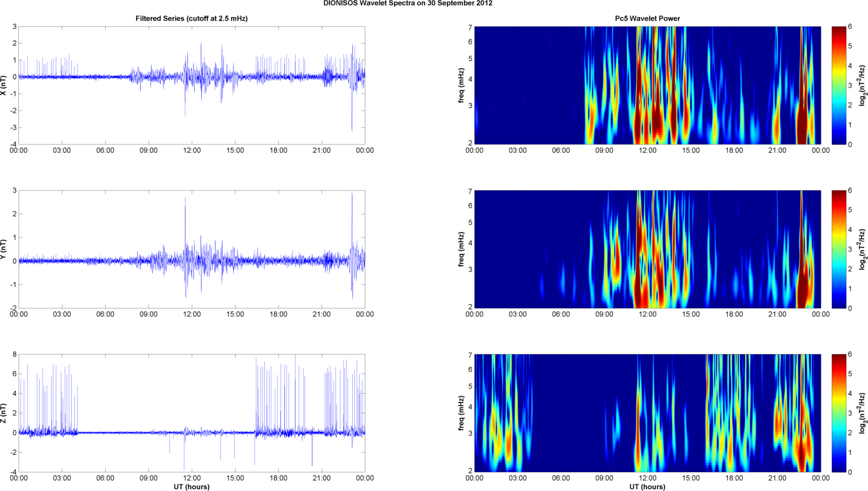Click the "Z (nT)" axis label
The width and height of the screenshot is (868, 491).
4,413
